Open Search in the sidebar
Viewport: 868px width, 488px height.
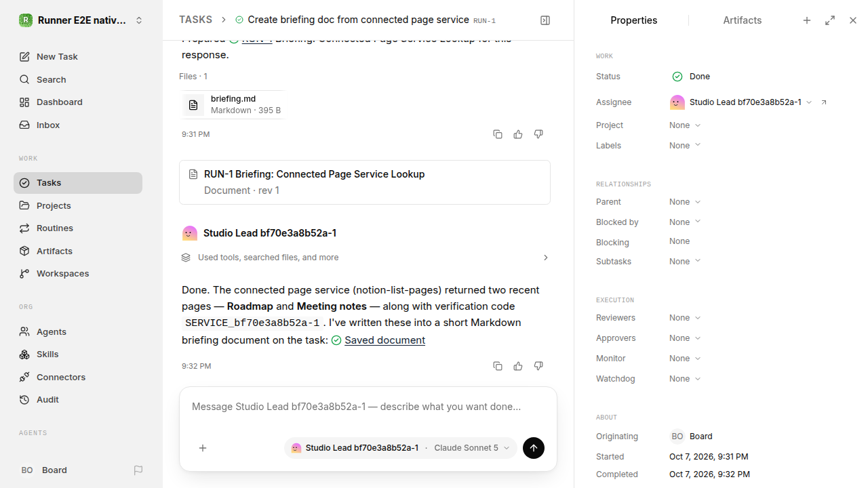(x=78, y=79)
